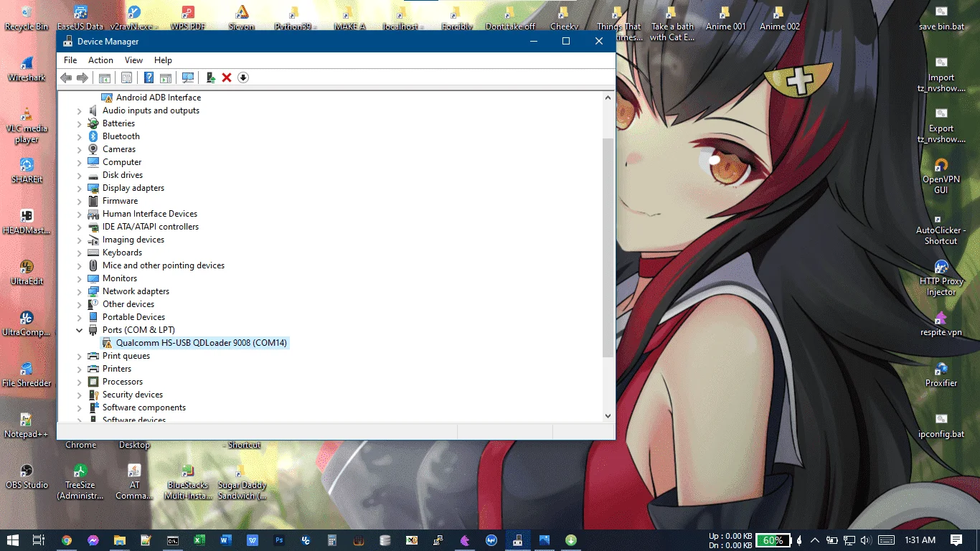Expand the Batteries node

(80, 124)
